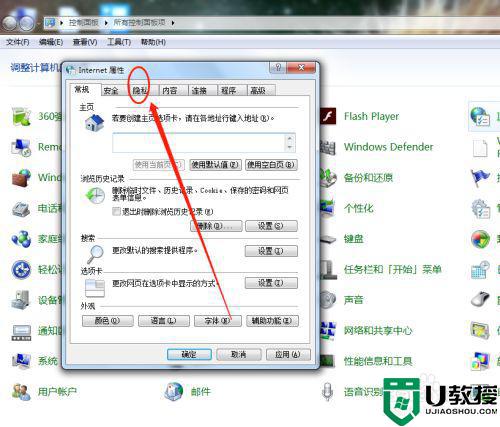Viewport: 500px width, 427px height.
Task: Open 备份和还原 icon
Action: pos(328,178)
